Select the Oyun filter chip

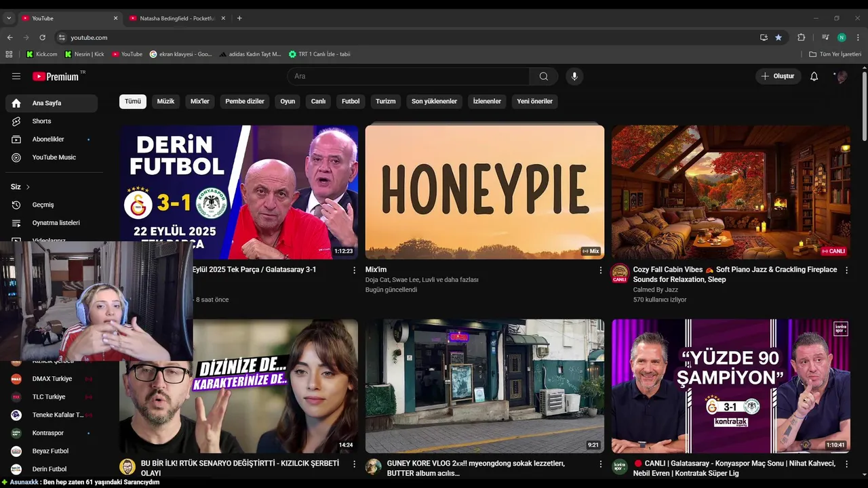288,101
